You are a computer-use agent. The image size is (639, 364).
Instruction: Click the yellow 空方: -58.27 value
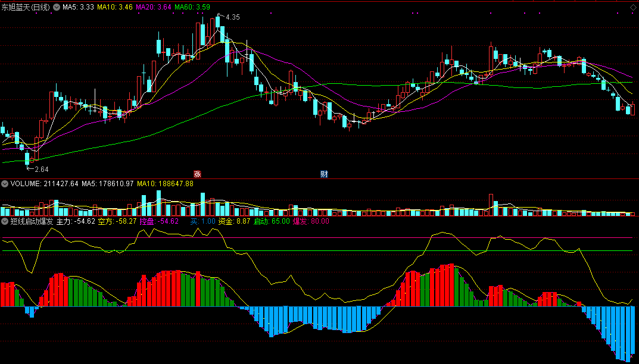(x=117, y=221)
